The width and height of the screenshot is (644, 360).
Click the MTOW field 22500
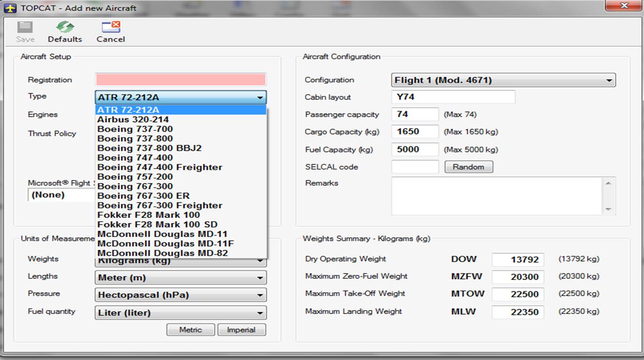[518, 295]
